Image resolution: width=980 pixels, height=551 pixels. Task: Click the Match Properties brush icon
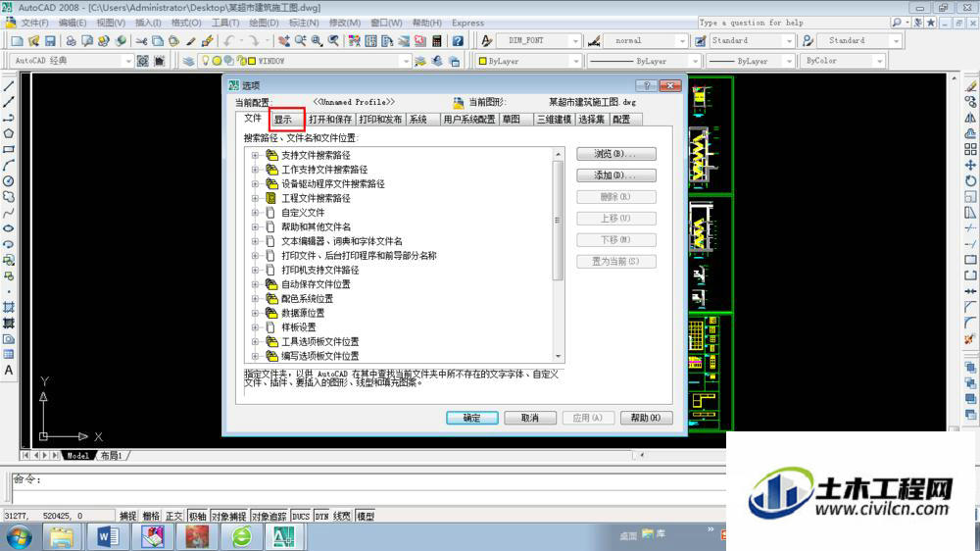coord(191,41)
